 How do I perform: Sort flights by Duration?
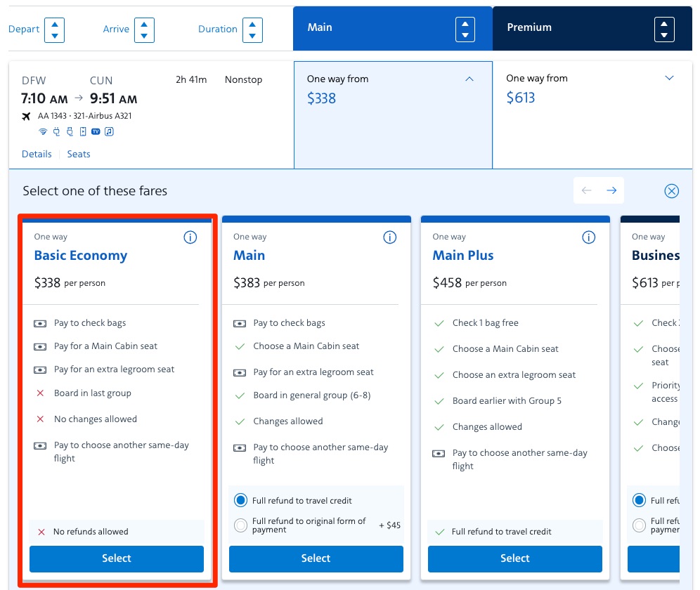(x=252, y=29)
